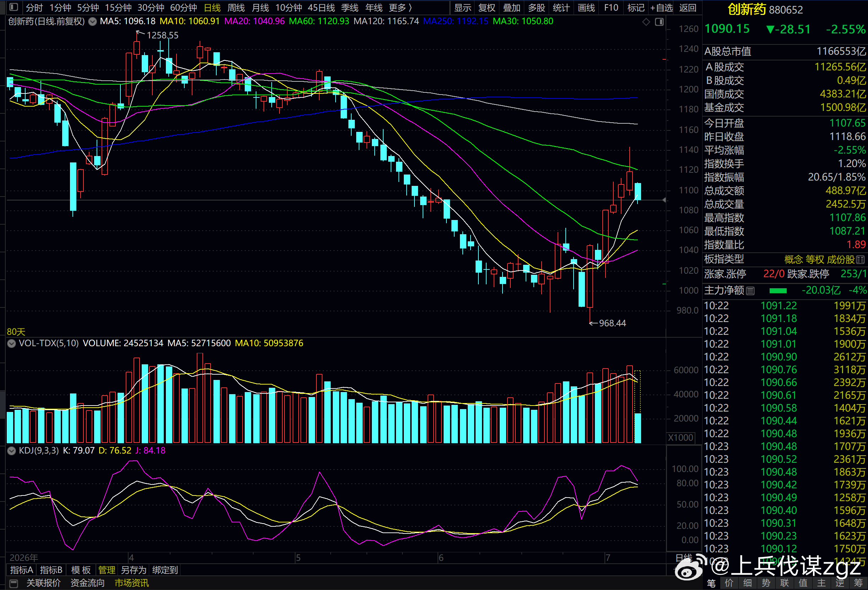Click the diamond marker icon above the chart
Screen dimensions: 868x590
click(646, 22)
